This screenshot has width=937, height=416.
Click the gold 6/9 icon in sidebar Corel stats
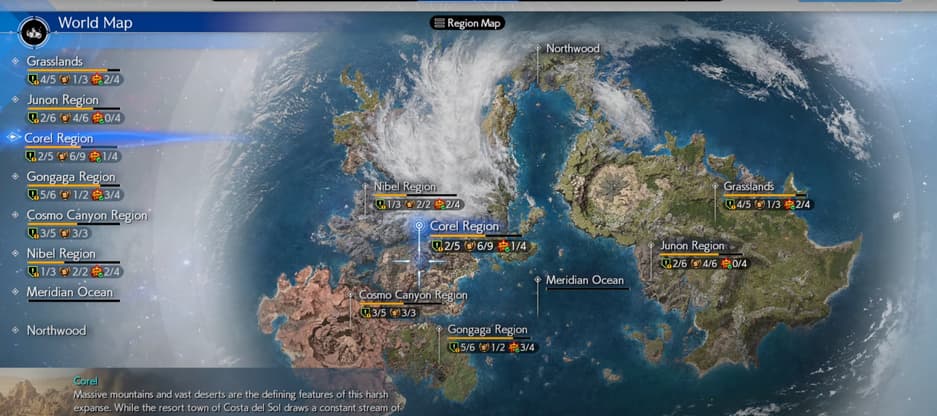pos(62,157)
